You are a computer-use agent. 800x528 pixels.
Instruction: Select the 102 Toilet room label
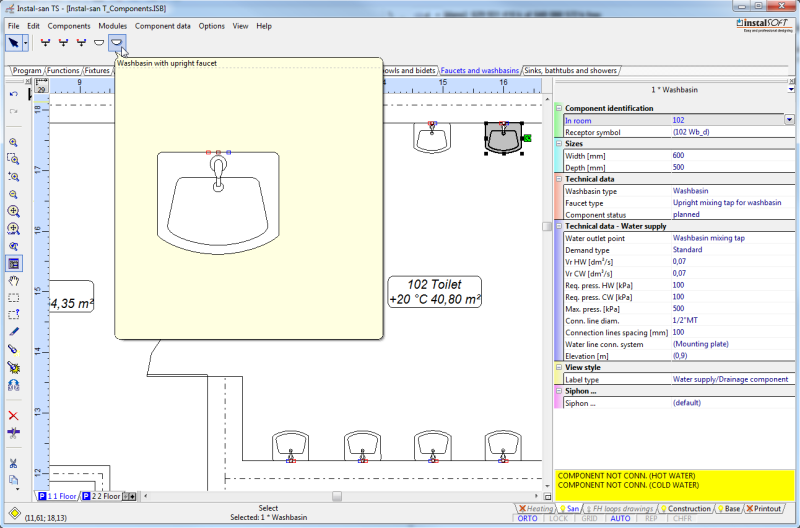(x=435, y=292)
